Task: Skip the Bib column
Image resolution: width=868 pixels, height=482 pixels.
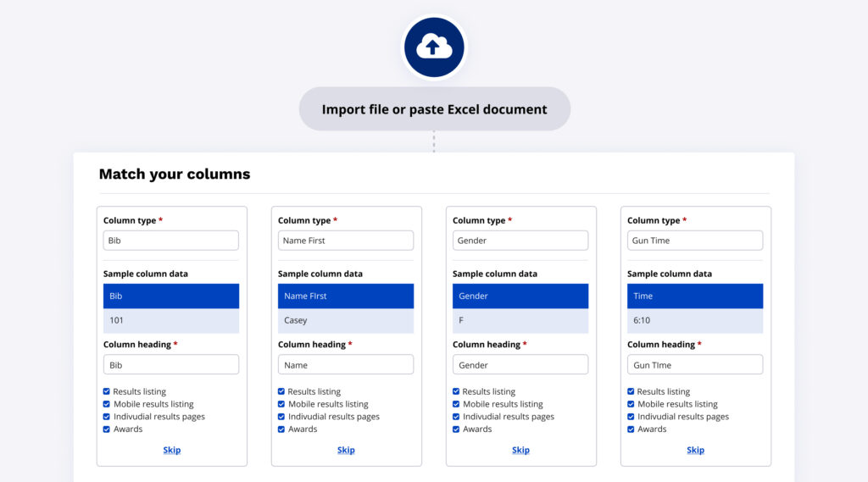Action: (x=171, y=450)
